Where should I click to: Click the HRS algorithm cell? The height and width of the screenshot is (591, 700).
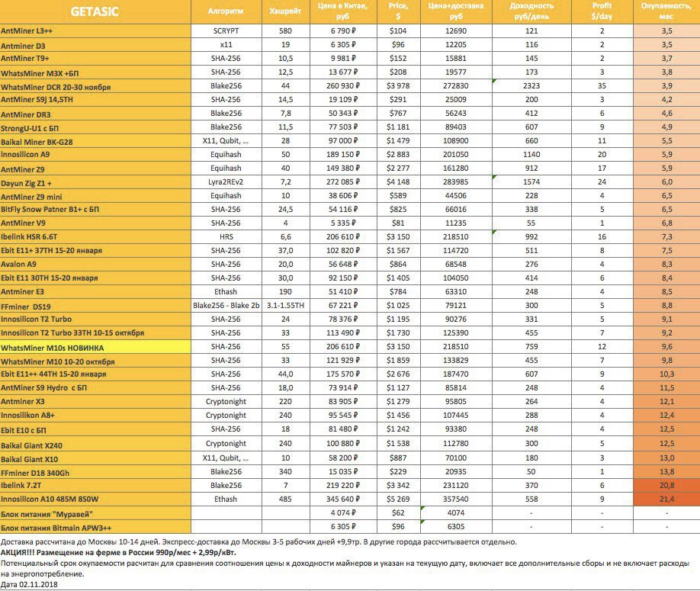226,237
